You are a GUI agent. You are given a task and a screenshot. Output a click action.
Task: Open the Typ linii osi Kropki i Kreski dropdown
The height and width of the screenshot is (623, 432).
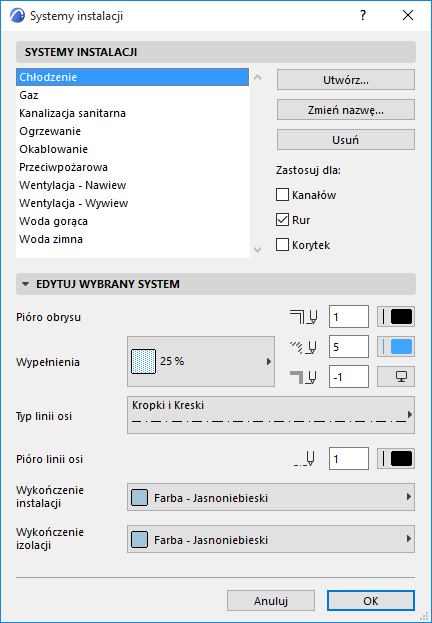271,415
